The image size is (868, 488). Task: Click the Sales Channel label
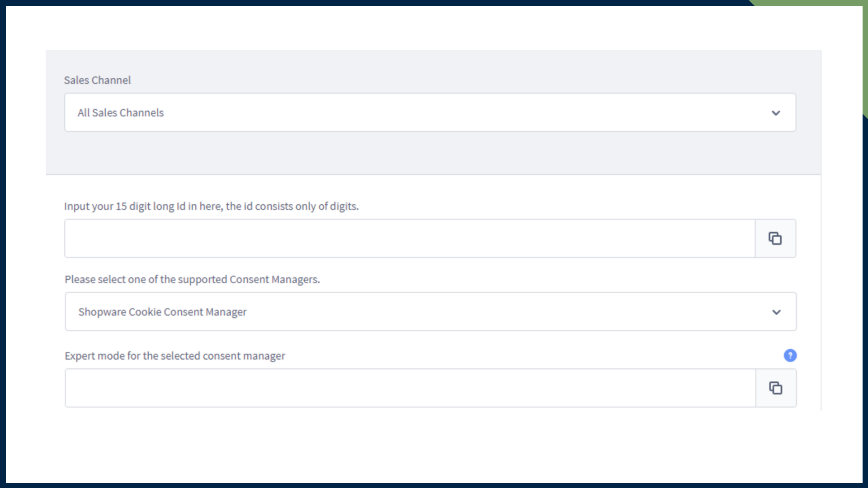97,80
